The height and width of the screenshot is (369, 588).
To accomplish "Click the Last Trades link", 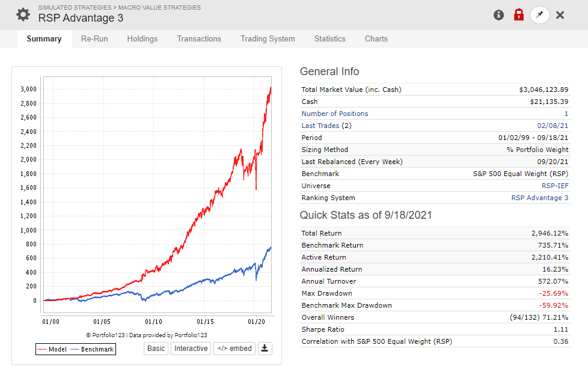I will pyautogui.click(x=320, y=126).
